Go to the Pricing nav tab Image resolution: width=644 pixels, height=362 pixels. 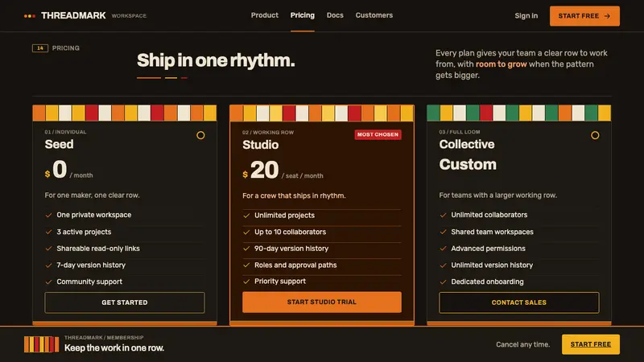click(x=303, y=15)
